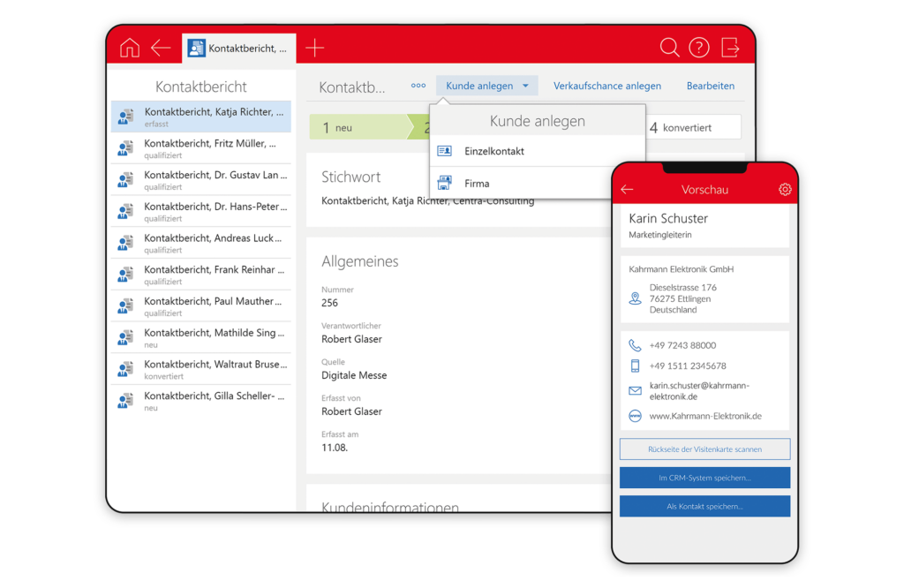This screenshot has width=904, height=588.
Task: Open settings gear in phone Vorschau
Action: (x=785, y=190)
